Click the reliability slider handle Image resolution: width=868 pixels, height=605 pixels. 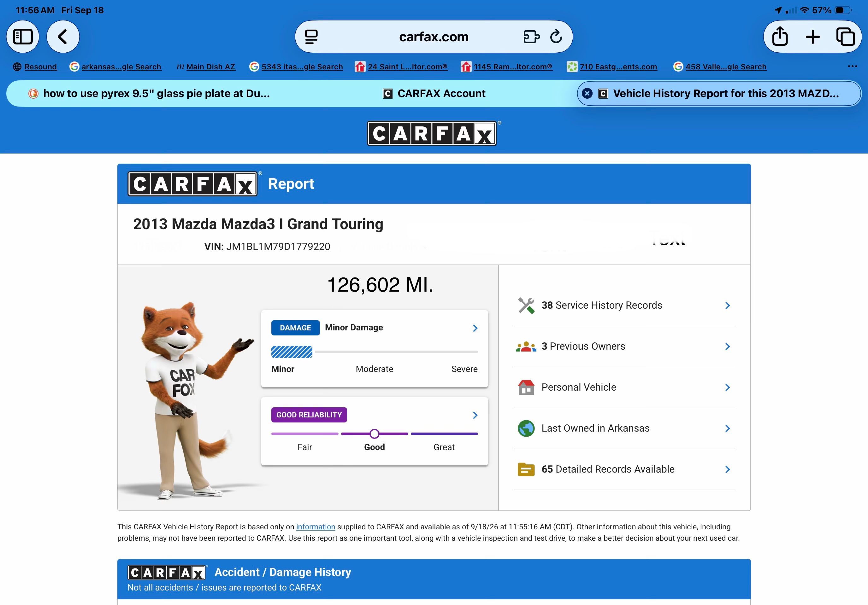click(374, 434)
